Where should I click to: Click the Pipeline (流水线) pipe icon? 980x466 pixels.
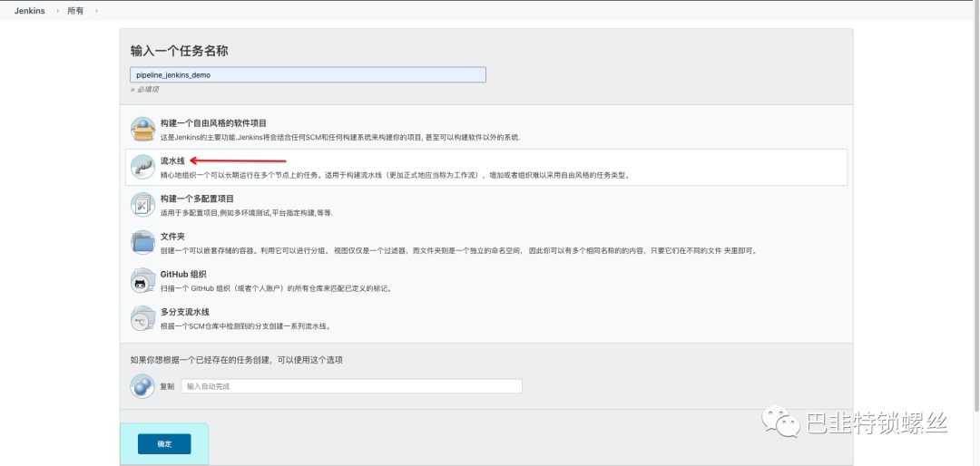point(142,167)
